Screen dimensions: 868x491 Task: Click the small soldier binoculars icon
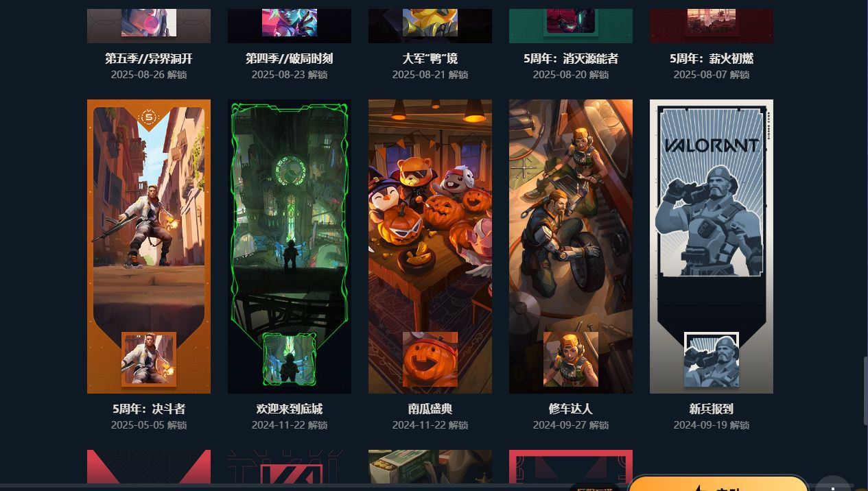712,359
